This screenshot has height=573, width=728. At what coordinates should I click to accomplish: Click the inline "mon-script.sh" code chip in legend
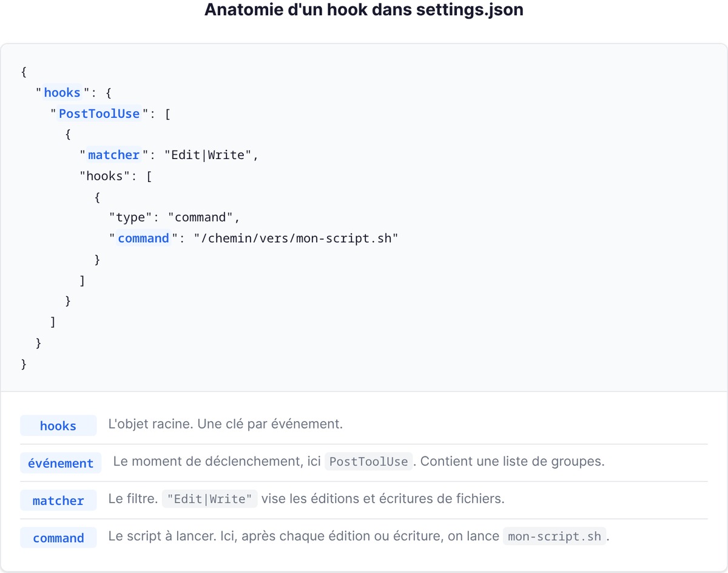click(x=554, y=537)
